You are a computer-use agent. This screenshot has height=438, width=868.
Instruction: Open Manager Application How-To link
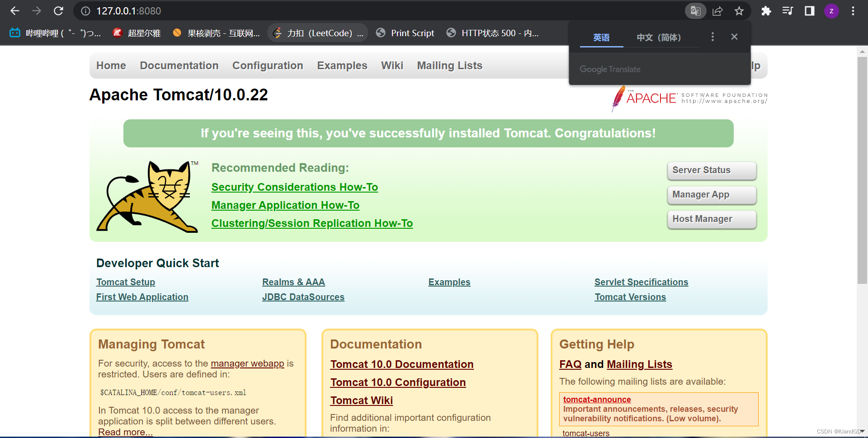click(x=285, y=205)
